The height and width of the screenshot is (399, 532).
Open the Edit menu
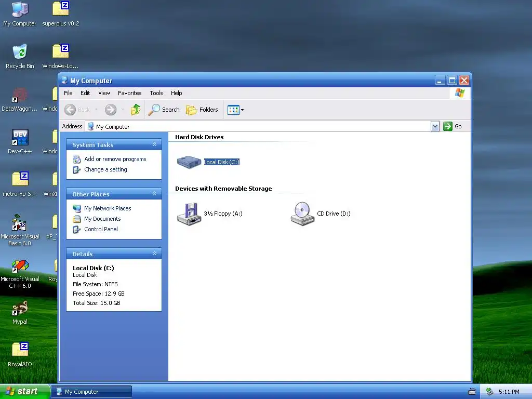click(85, 93)
